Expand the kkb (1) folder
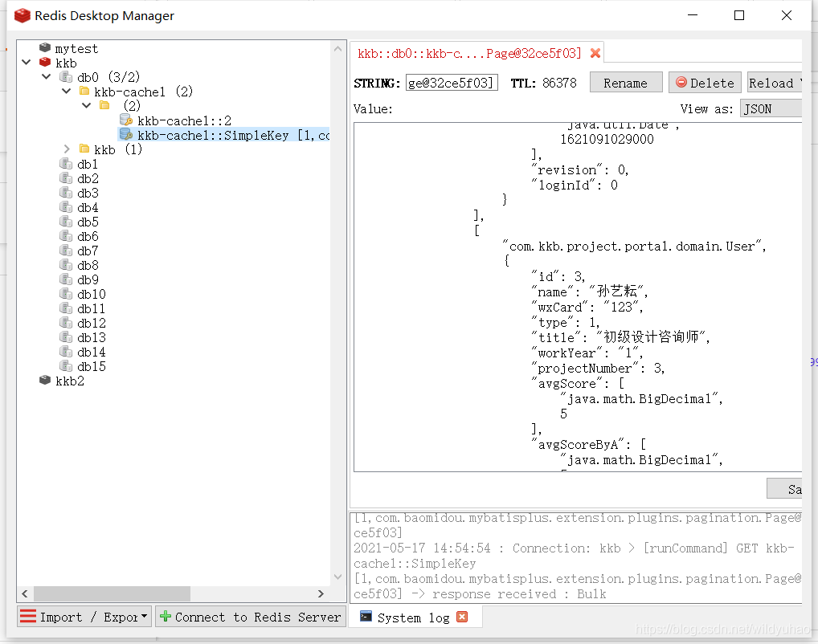 (67, 149)
